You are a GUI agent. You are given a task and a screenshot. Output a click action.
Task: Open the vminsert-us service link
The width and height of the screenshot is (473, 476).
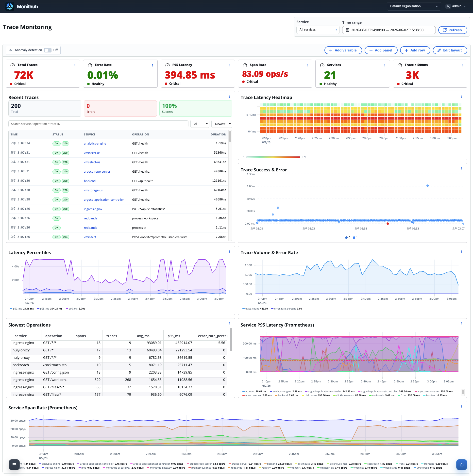(x=92, y=153)
